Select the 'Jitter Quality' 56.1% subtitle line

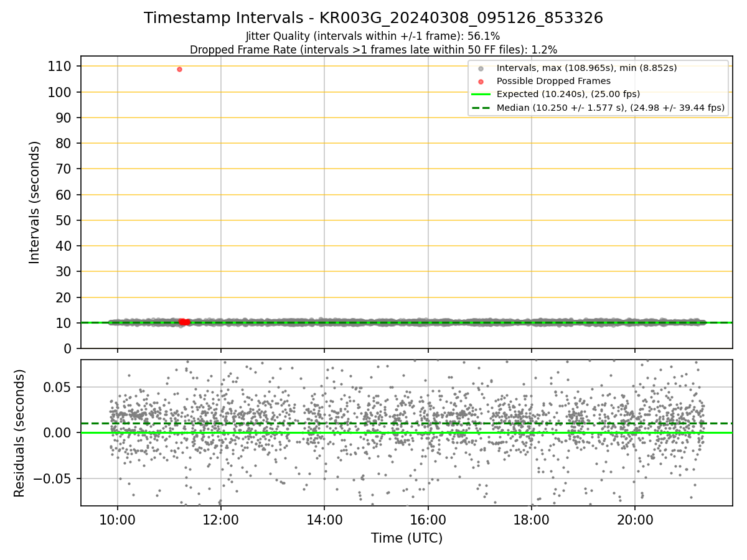pyautogui.click(x=373, y=36)
